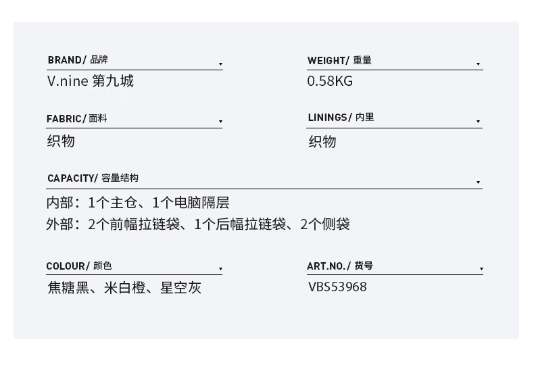
Task: Click the FABRIC / 面料 label
Action: [76, 118]
